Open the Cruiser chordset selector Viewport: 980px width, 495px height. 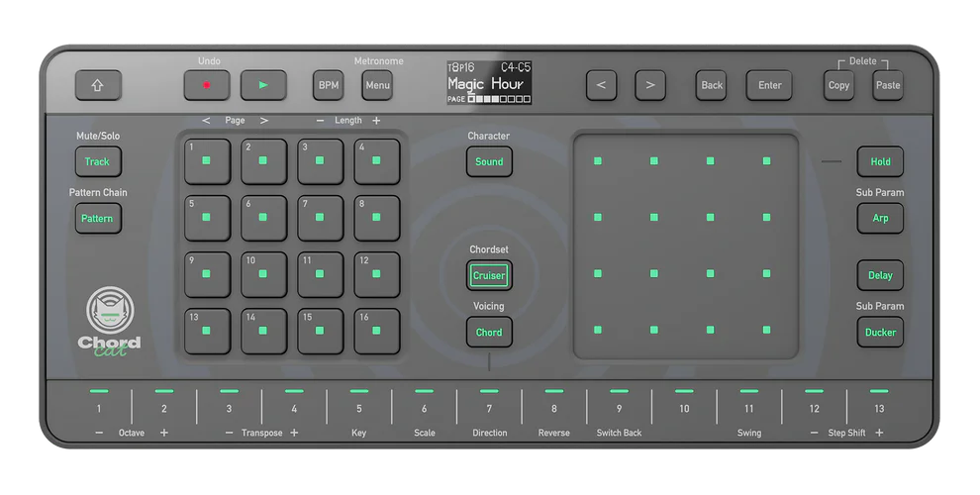489,275
